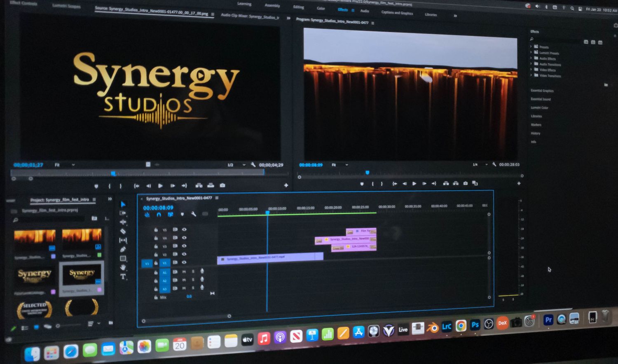The width and height of the screenshot is (618, 364).
Task: Toggle Linked Selection in timeline
Action: click(x=170, y=215)
